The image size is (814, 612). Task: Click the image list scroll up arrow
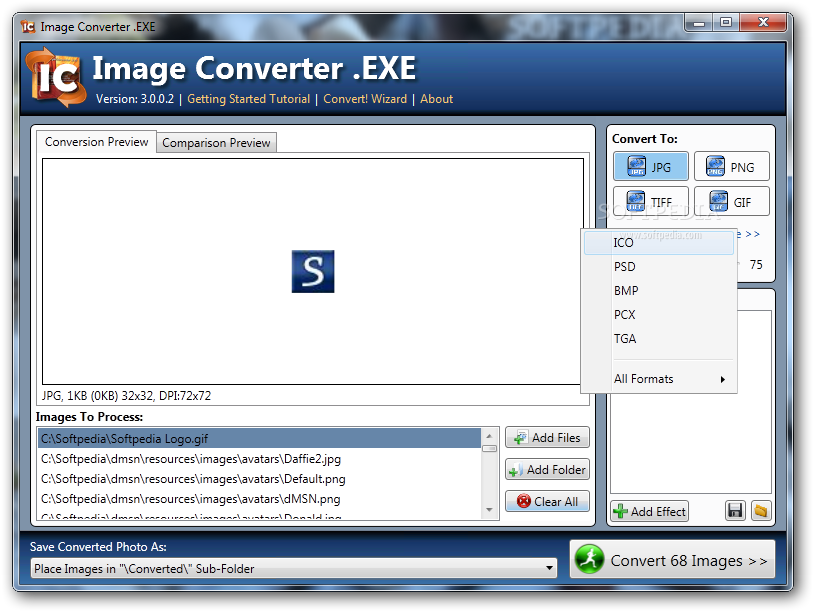[x=489, y=435]
